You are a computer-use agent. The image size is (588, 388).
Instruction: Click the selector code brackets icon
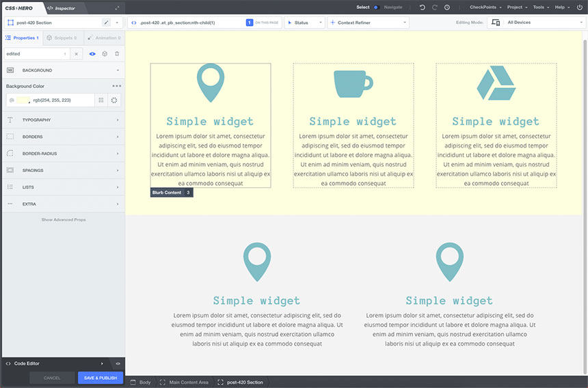tap(134, 23)
